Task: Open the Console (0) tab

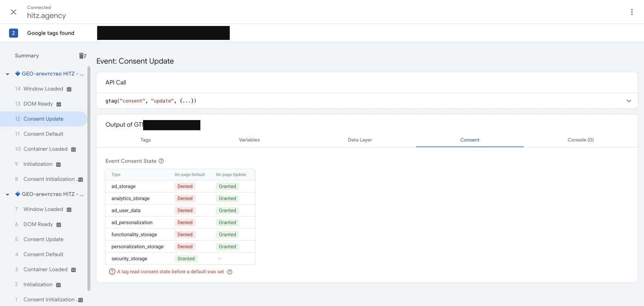Action: (x=580, y=140)
